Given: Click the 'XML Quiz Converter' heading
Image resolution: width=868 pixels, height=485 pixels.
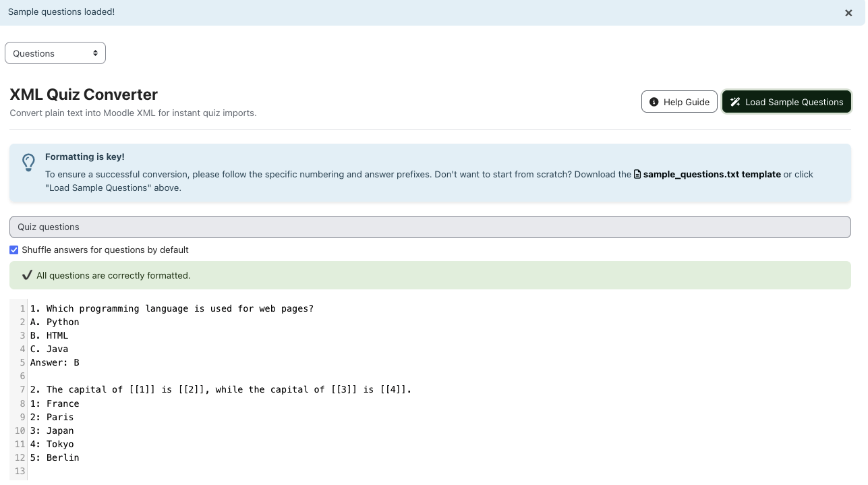Looking at the screenshot, I should pos(84,94).
